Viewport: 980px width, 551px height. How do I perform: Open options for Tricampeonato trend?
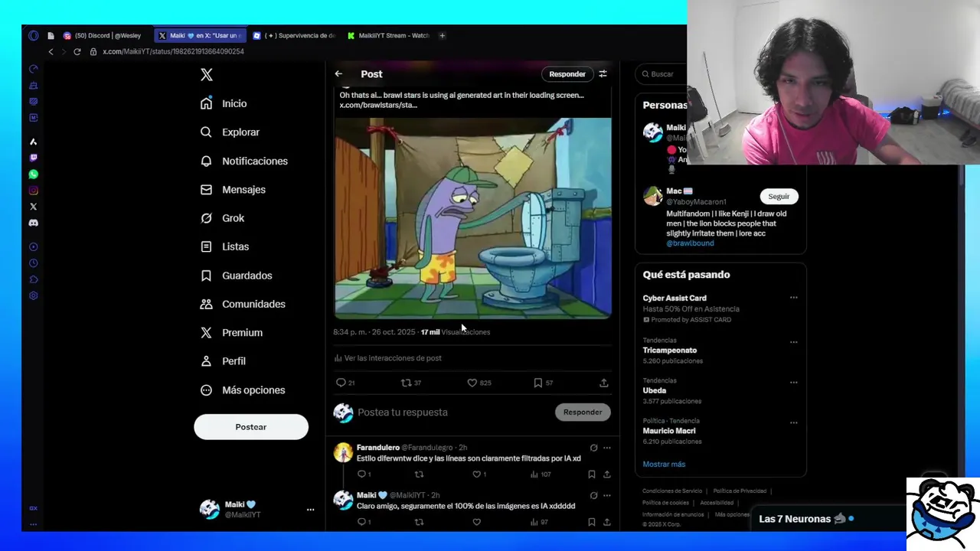point(793,342)
